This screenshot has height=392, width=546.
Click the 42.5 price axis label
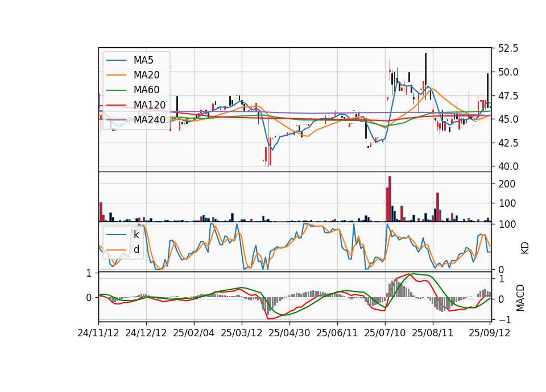(x=508, y=143)
